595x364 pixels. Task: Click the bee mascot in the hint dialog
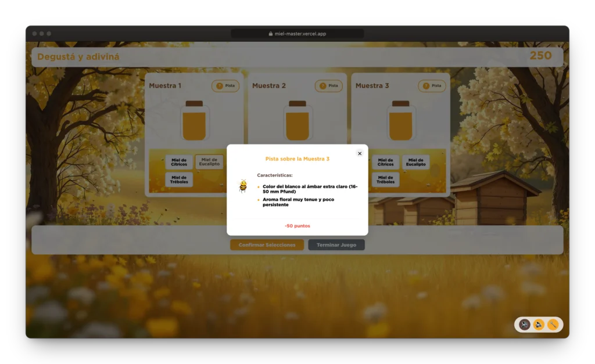[x=243, y=186]
